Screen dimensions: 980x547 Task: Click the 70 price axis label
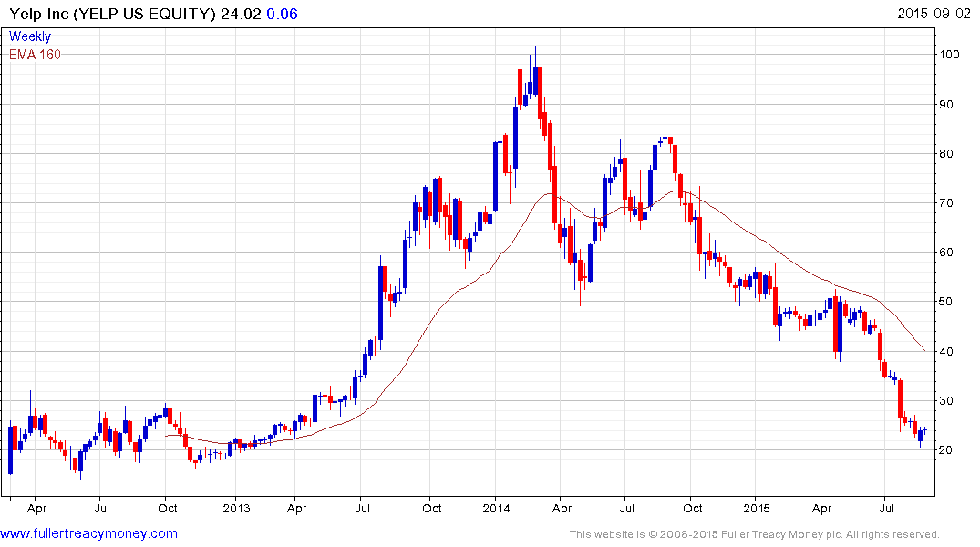pyautogui.click(x=946, y=203)
